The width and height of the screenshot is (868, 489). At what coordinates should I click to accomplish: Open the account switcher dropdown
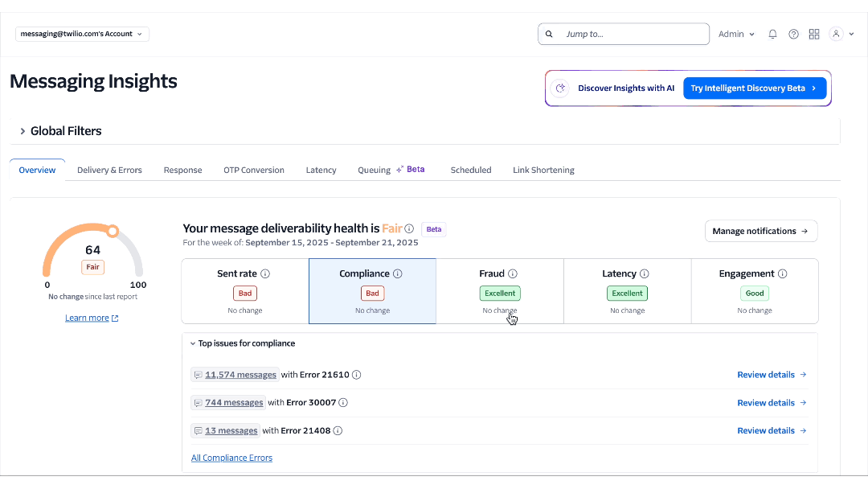coord(82,34)
